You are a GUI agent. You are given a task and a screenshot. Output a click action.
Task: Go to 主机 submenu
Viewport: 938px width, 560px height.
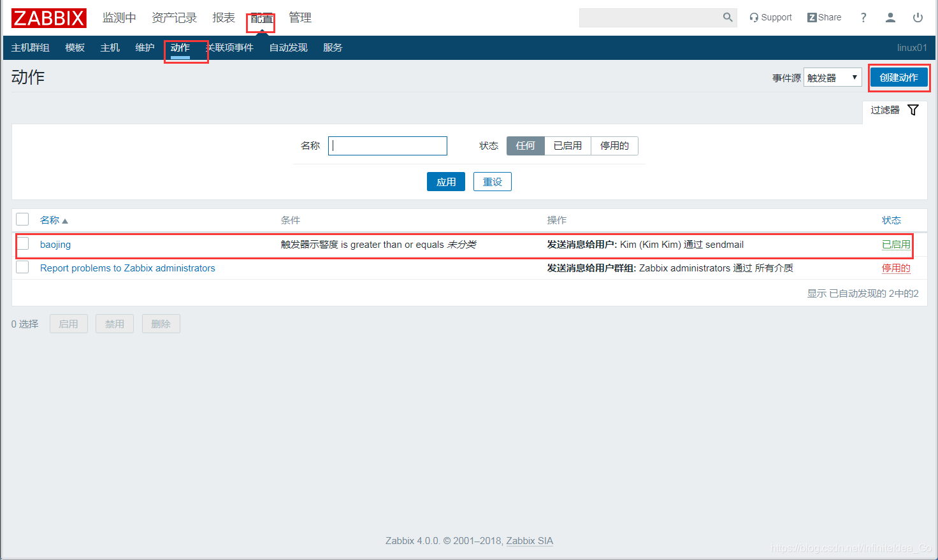110,48
